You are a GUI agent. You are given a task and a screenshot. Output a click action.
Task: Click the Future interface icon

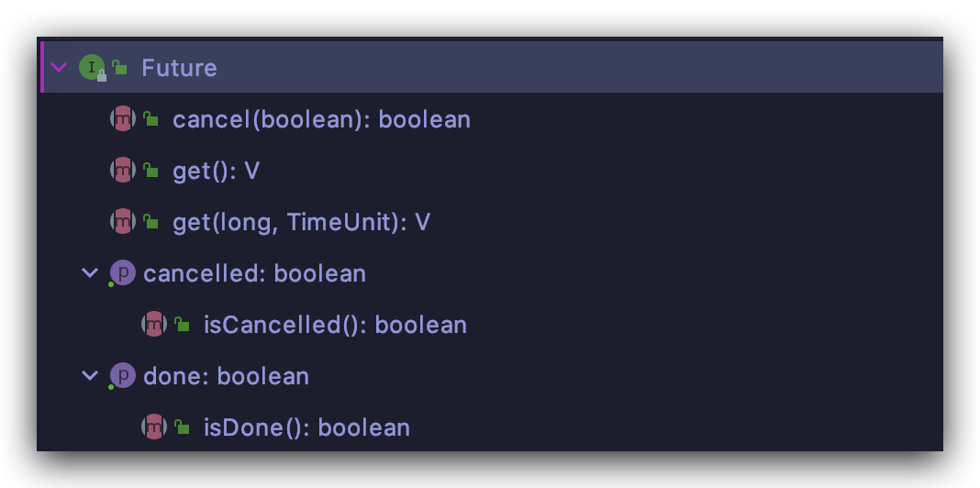tap(91, 68)
